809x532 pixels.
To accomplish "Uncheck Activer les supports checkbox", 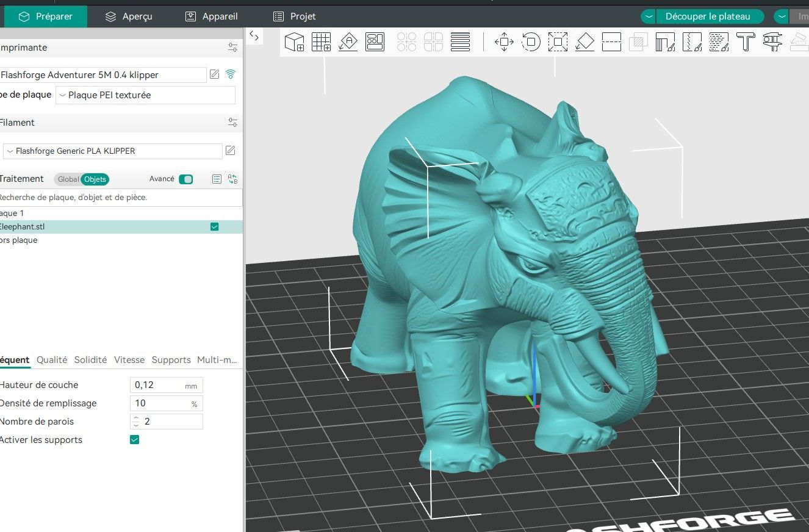I will [x=135, y=440].
